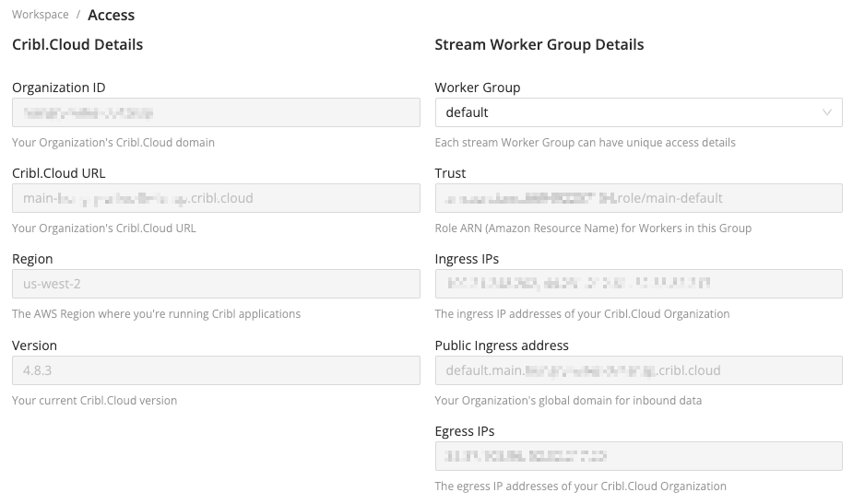Go to the Workspace breadcrumb

[x=41, y=15]
